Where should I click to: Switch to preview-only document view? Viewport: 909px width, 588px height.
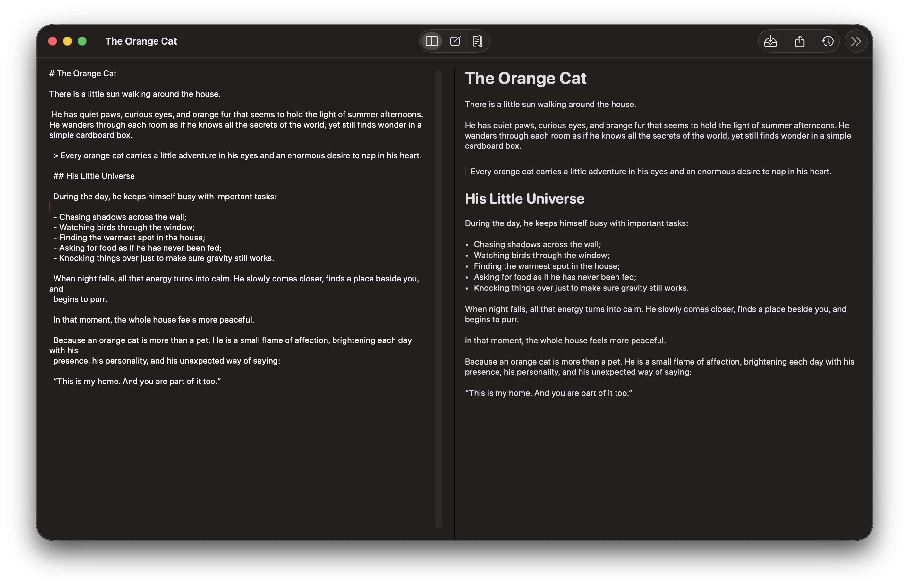tap(477, 41)
